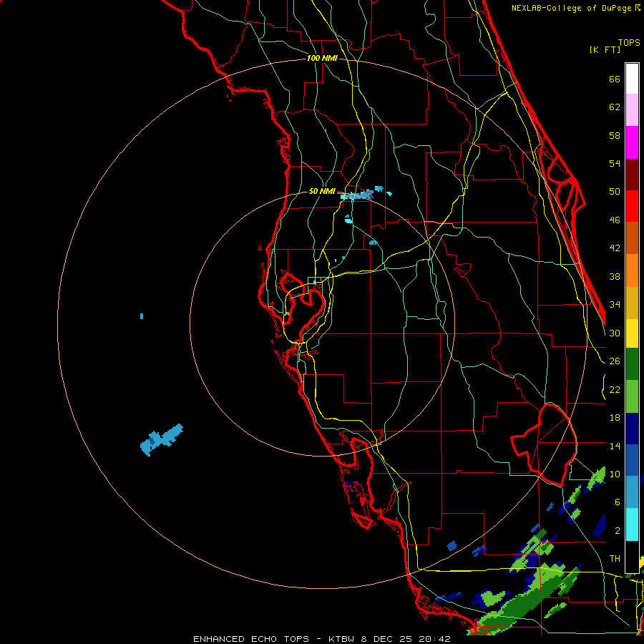644x644 pixels.
Task: Click the dark orange 46 kft swatch
Action: (x=632, y=238)
